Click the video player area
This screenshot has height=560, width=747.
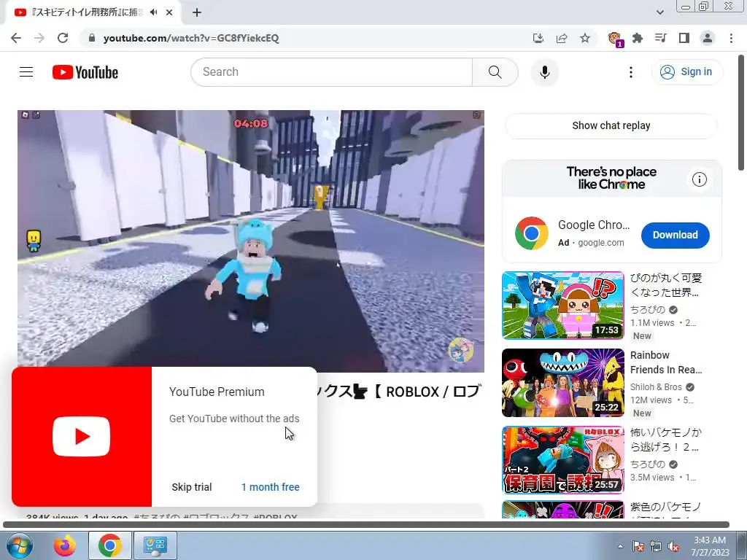point(251,241)
